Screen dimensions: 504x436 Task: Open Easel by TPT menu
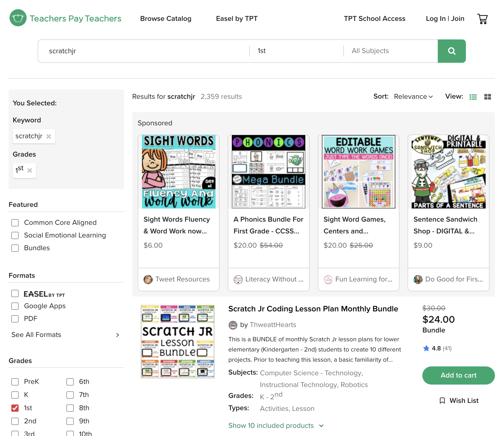click(237, 19)
